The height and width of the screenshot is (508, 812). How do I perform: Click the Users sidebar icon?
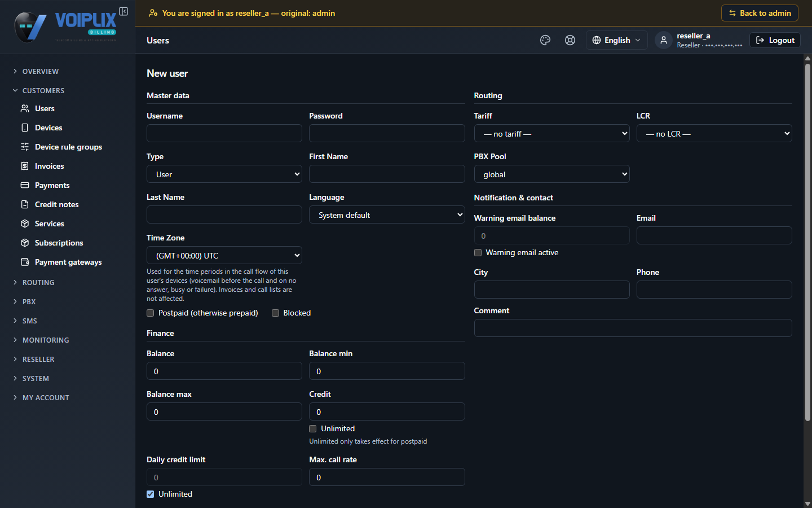point(25,108)
